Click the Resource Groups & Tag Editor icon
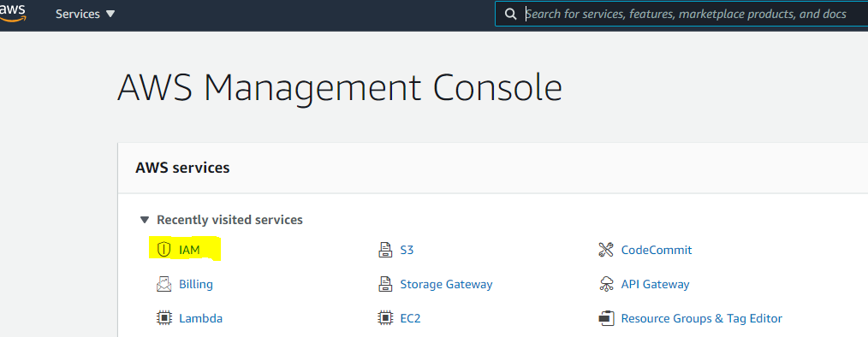This screenshot has height=337, width=868. click(x=607, y=318)
